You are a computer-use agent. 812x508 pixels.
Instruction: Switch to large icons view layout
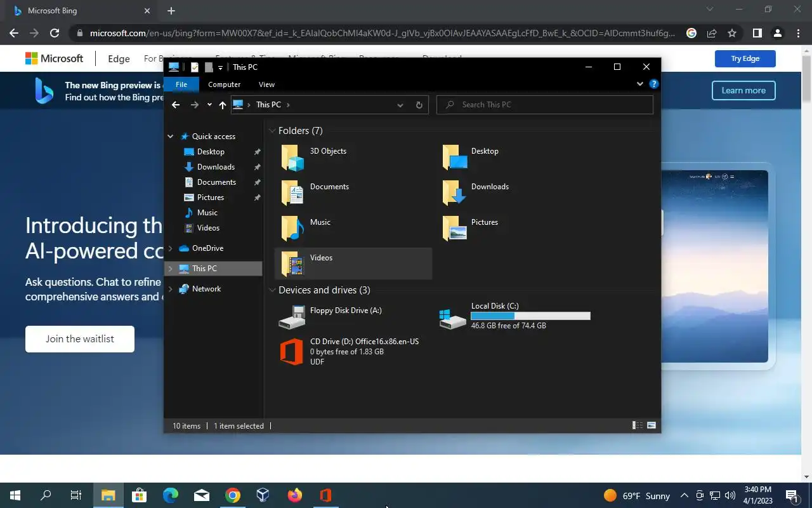[652, 425]
